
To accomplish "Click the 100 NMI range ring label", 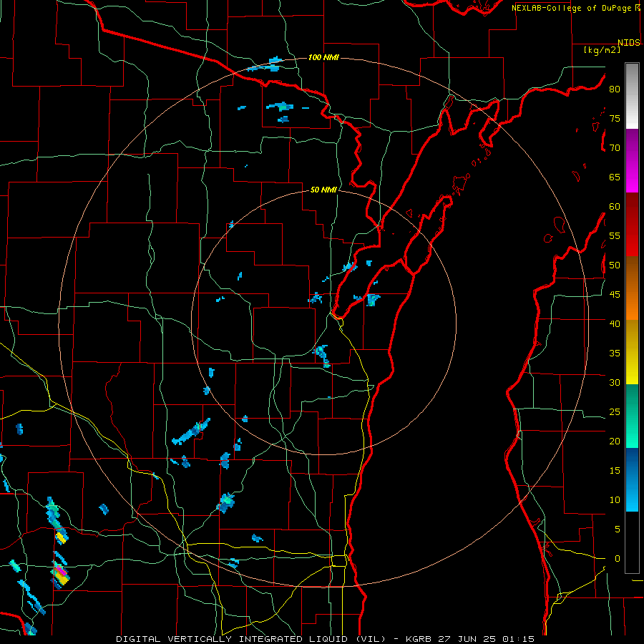I will click(323, 57).
